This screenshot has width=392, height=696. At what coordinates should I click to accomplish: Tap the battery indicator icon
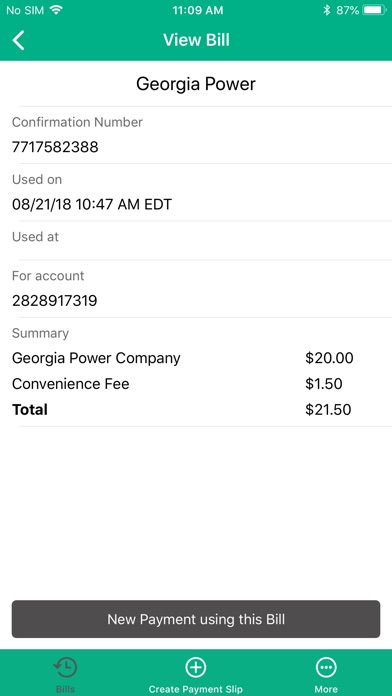tap(374, 10)
